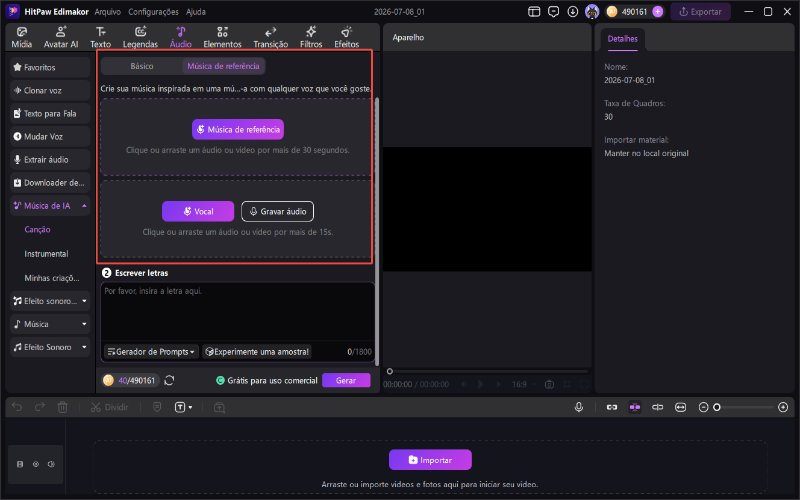
Task: Add credits with the purple plus icon
Action: tap(658, 12)
